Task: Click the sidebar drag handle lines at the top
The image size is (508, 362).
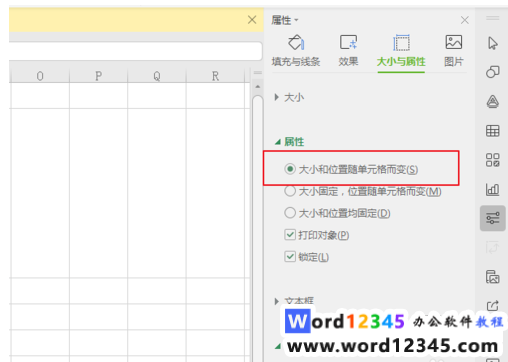Action: click(493, 18)
